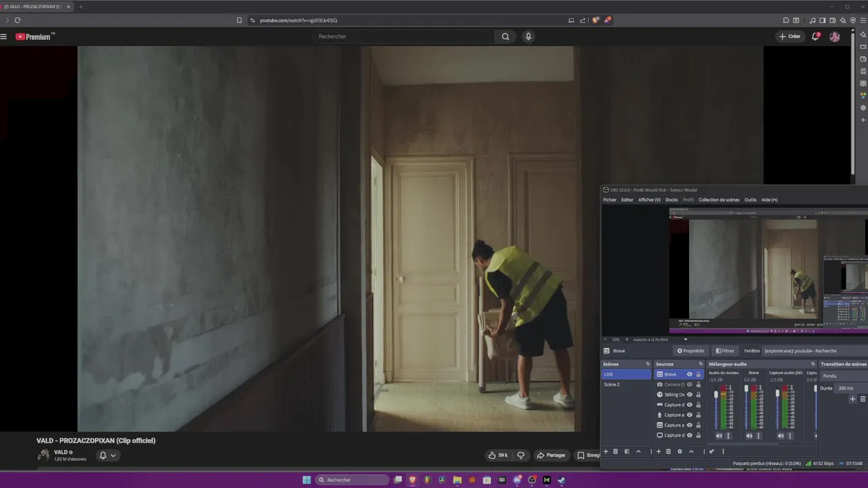
Task: Open Filtres for the Brave source
Action: [725, 351]
